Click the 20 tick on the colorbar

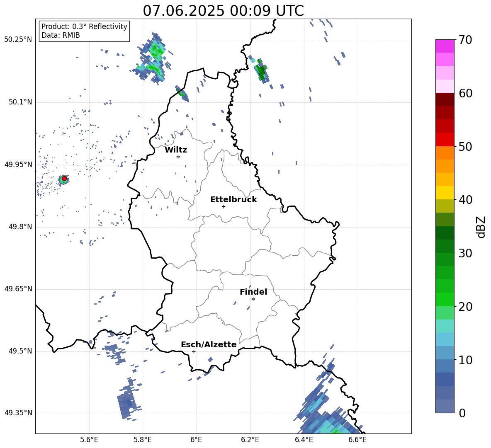465,306
